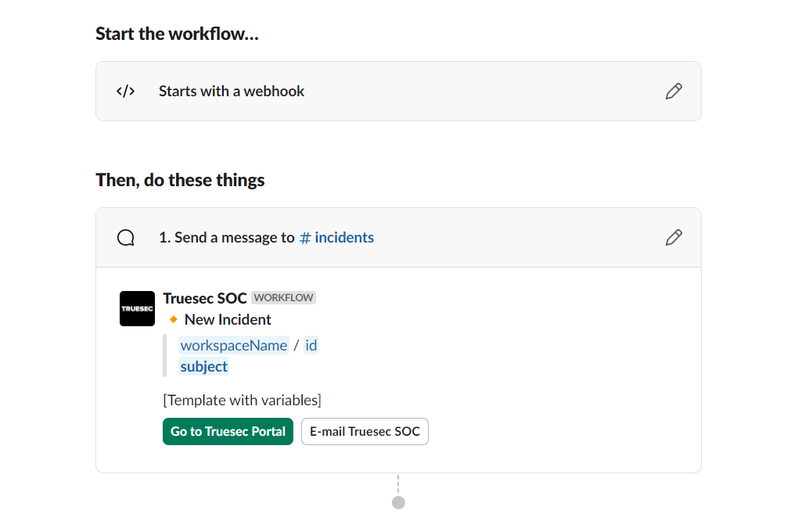812x532 pixels.
Task: Click the Truesec SOC sender name
Action: tap(204, 297)
